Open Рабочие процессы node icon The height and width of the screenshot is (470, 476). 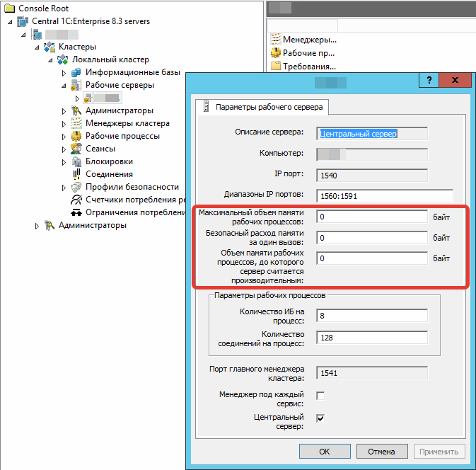tap(76, 136)
